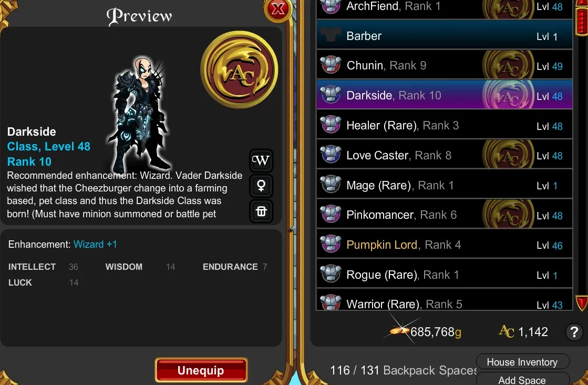Click the Unequip button
The height and width of the screenshot is (385, 588).
click(201, 370)
